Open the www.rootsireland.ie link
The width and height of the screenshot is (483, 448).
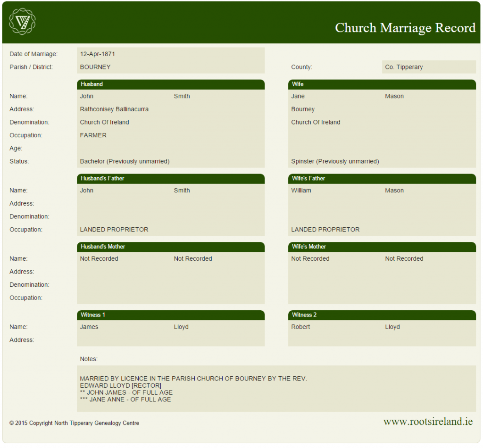pyautogui.click(x=428, y=422)
